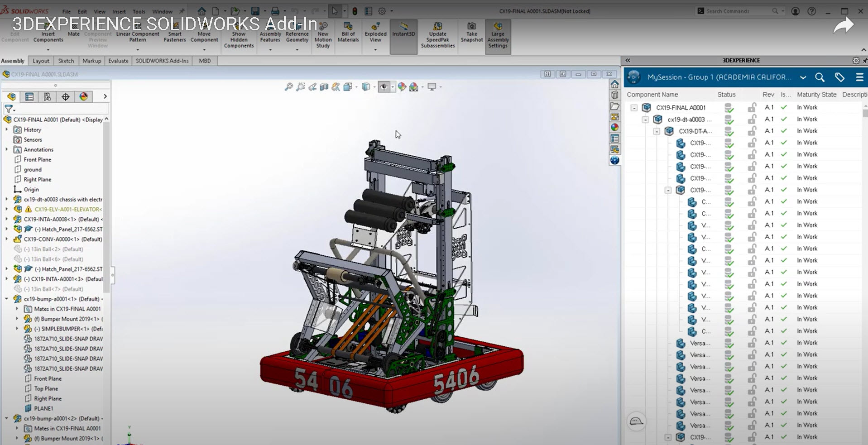Switch to the Layout tab

(x=41, y=61)
